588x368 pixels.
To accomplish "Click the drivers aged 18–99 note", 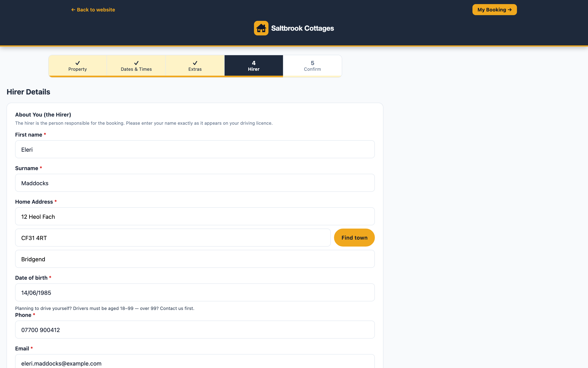I will click(105, 308).
